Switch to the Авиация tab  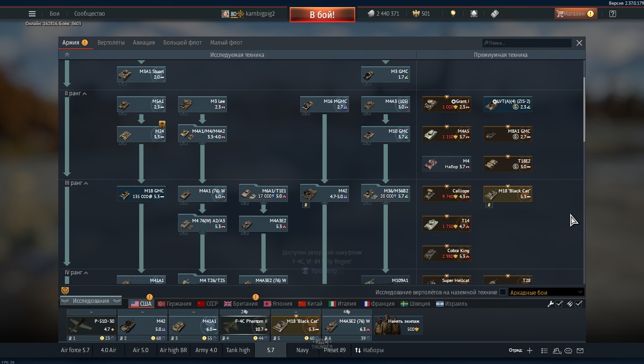pyautogui.click(x=144, y=43)
